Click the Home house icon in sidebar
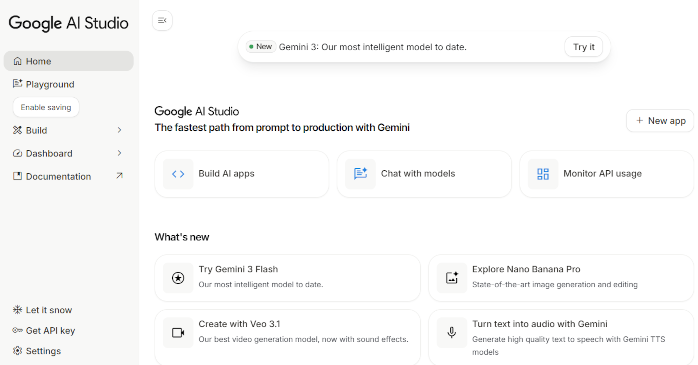 (17, 61)
